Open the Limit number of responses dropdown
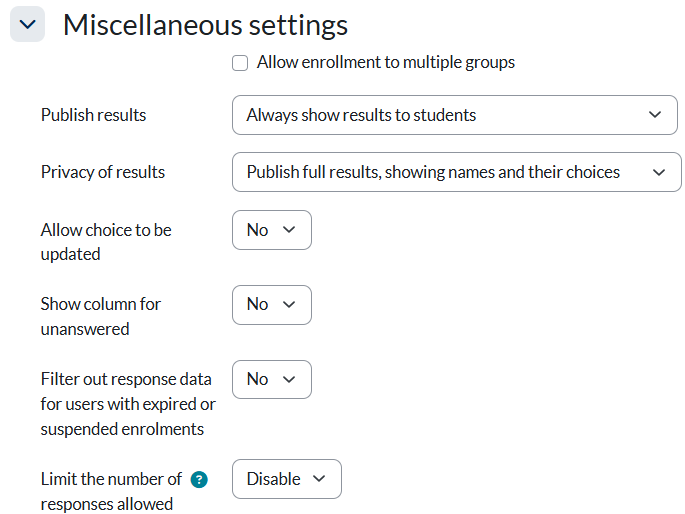This screenshot has height=514, width=685. point(286,479)
